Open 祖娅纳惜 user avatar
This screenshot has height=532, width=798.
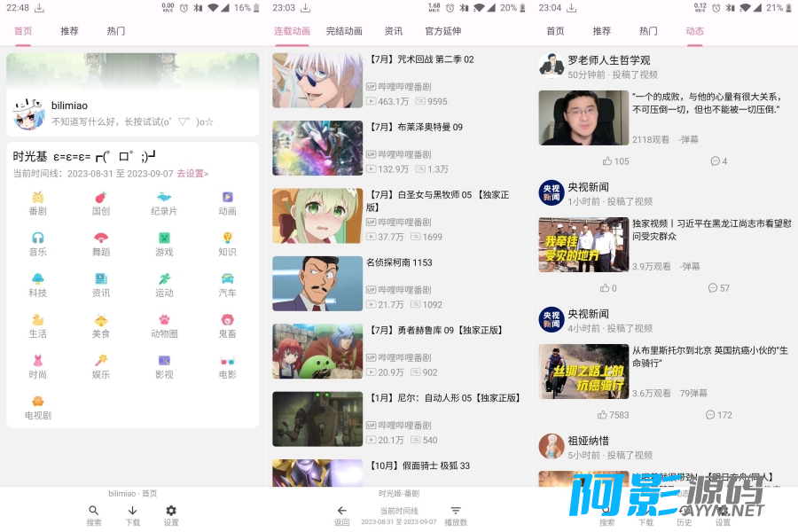click(x=552, y=447)
